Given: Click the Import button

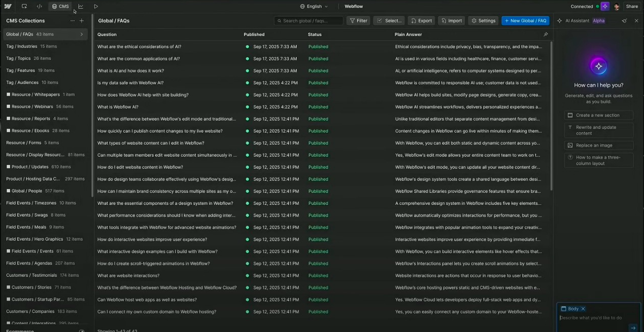Looking at the screenshot, I should pyautogui.click(x=451, y=21).
